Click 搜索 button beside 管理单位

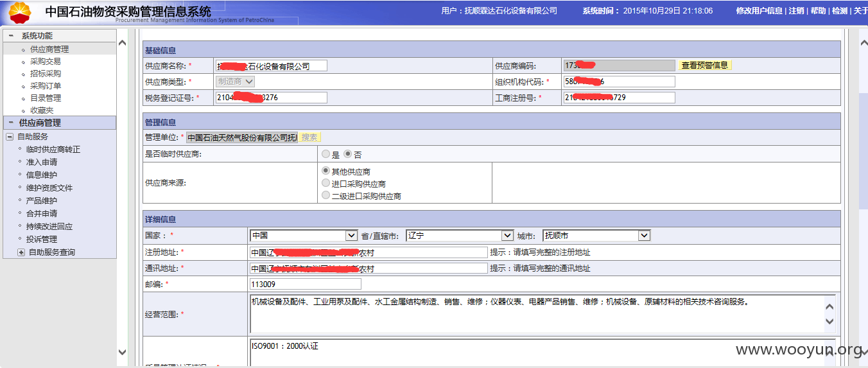tap(309, 137)
